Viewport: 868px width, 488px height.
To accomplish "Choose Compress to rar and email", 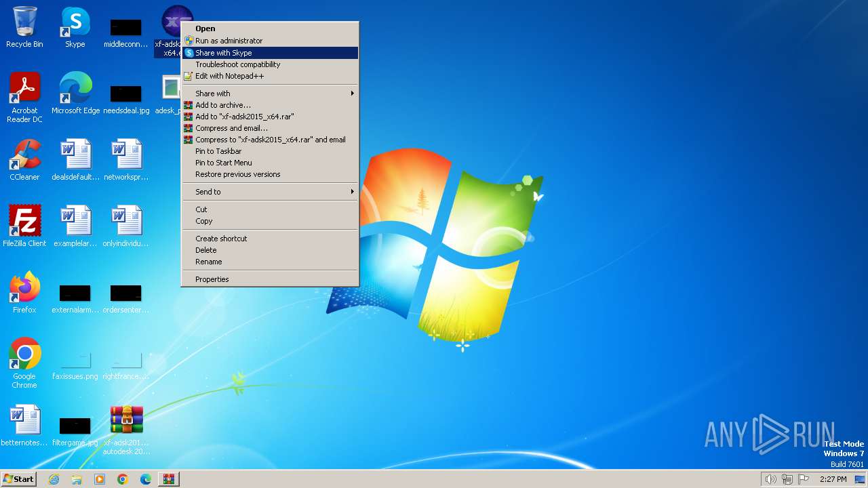I will pos(270,140).
